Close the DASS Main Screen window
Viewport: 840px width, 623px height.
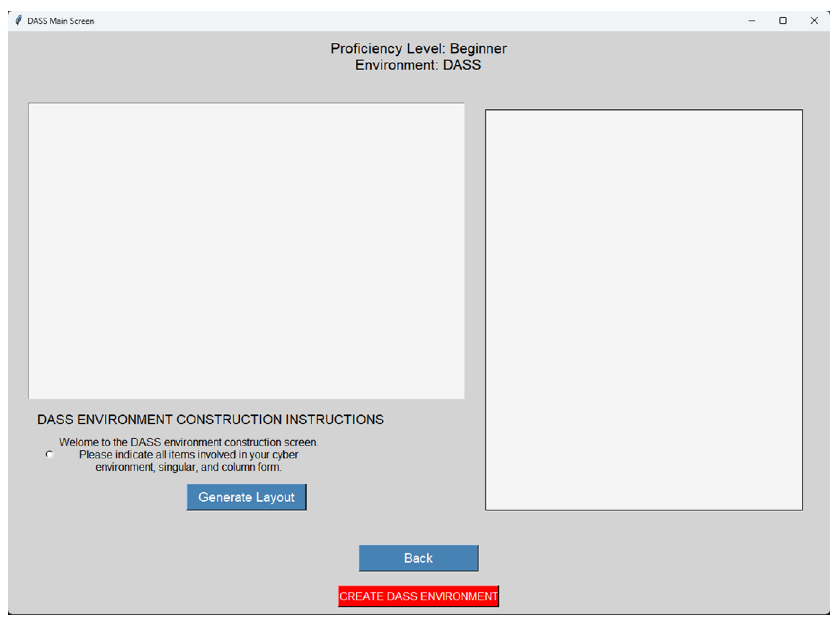[814, 21]
